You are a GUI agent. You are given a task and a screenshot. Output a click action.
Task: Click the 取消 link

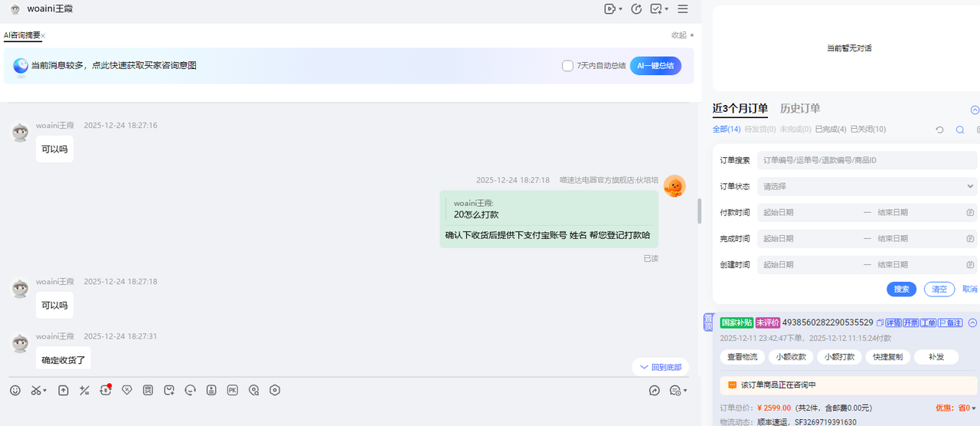970,289
